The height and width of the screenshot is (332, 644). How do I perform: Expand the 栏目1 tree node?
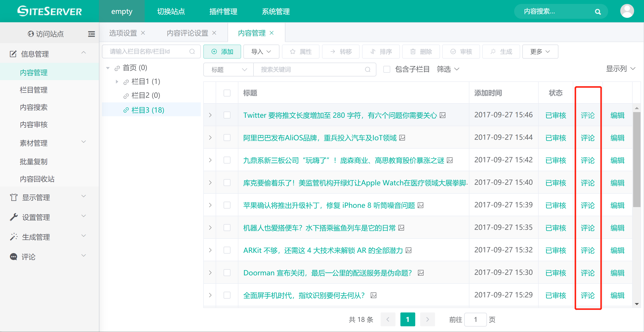pyautogui.click(x=117, y=81)
